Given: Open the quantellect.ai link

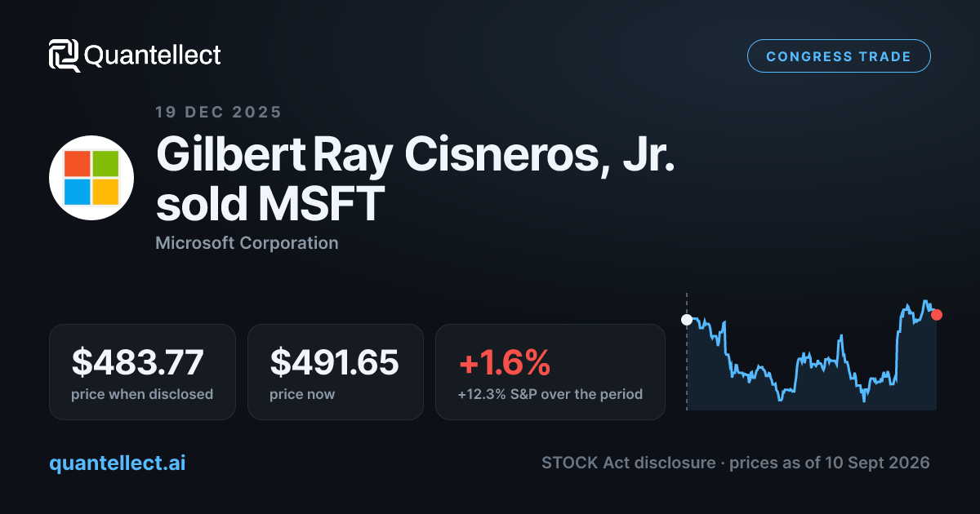Looking at the screenshot, I should [x=117, y=463].
